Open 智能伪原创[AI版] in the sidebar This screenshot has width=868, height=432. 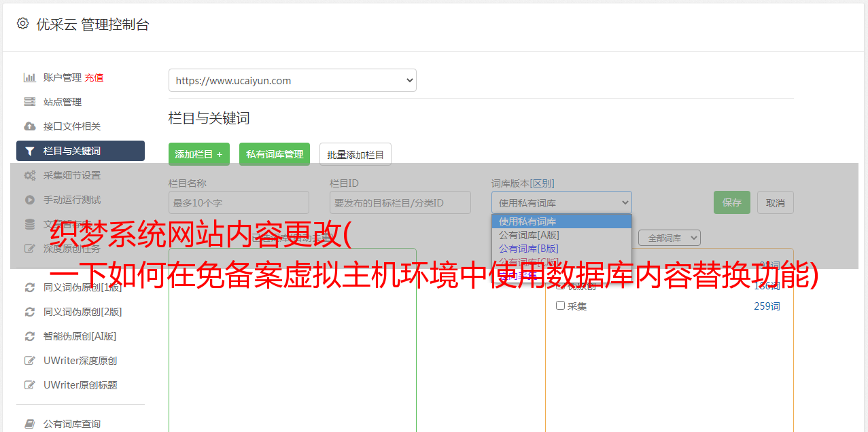pyautogui.click(x=80, y=336)
